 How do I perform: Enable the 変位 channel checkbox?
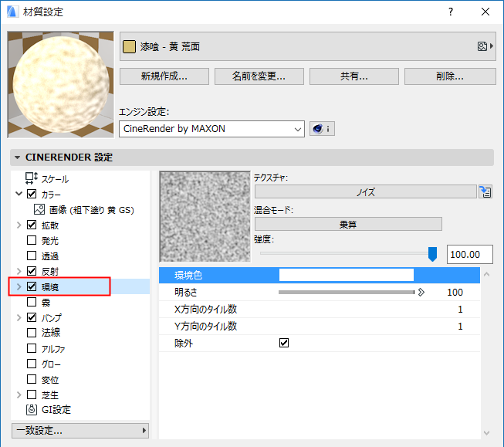(32, 379)
